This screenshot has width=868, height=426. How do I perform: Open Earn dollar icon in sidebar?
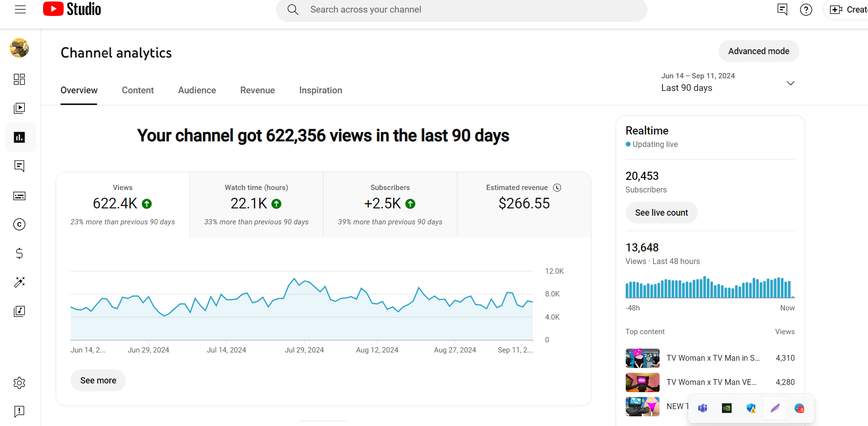(19, 253)
